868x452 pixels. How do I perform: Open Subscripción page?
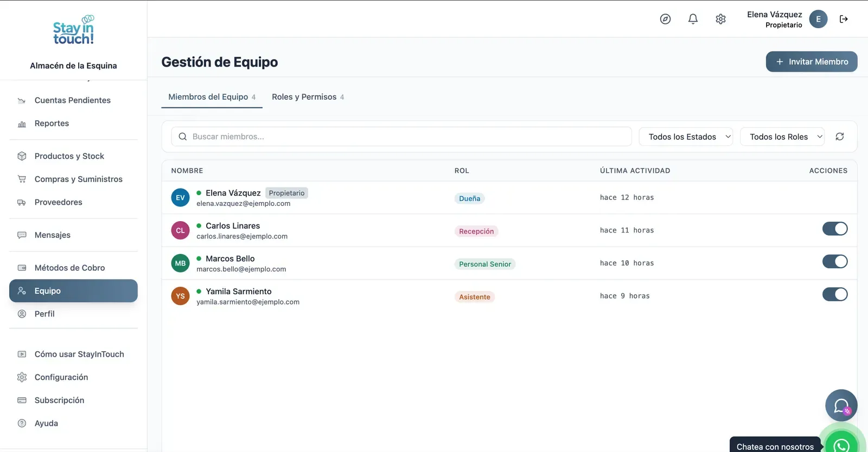pyautogui.click(x=73, y=401)
